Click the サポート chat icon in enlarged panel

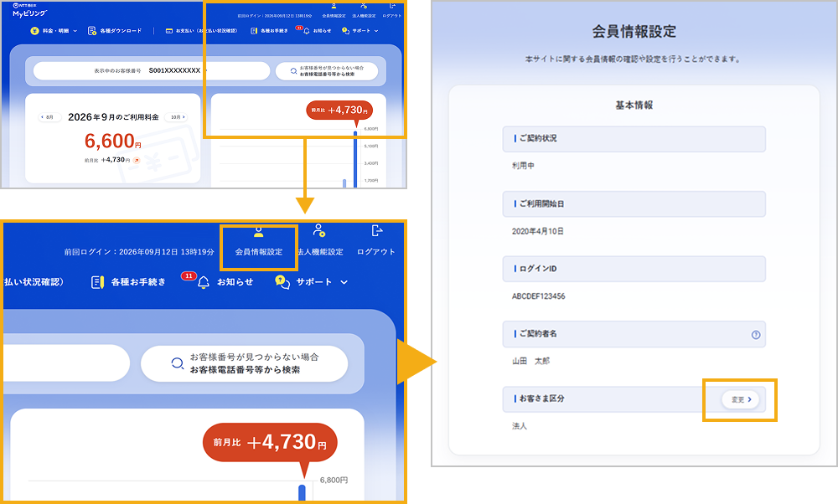[x=282, y=281]
